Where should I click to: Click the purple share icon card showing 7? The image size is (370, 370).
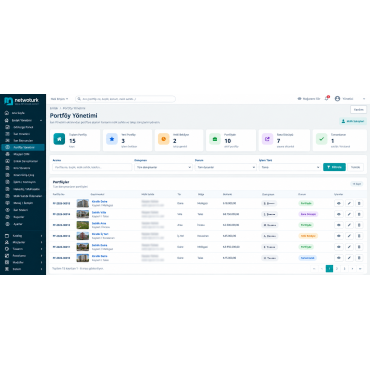(284, 140)
